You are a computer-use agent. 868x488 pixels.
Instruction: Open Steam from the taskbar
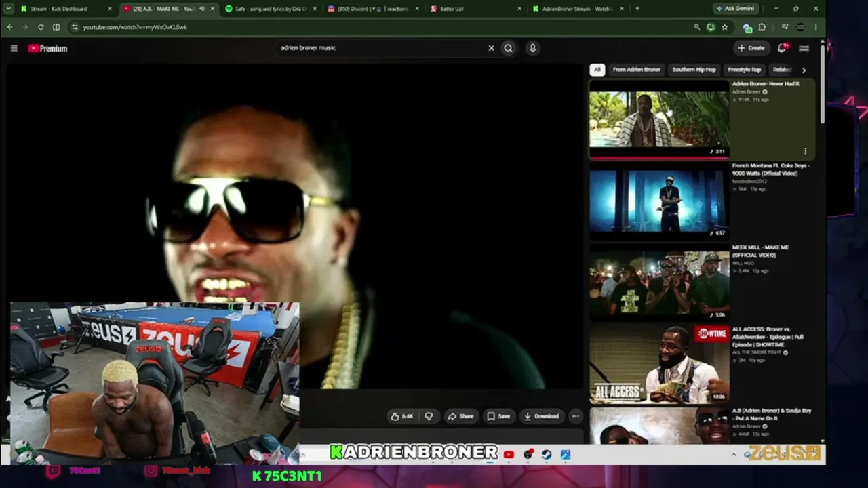547,454
